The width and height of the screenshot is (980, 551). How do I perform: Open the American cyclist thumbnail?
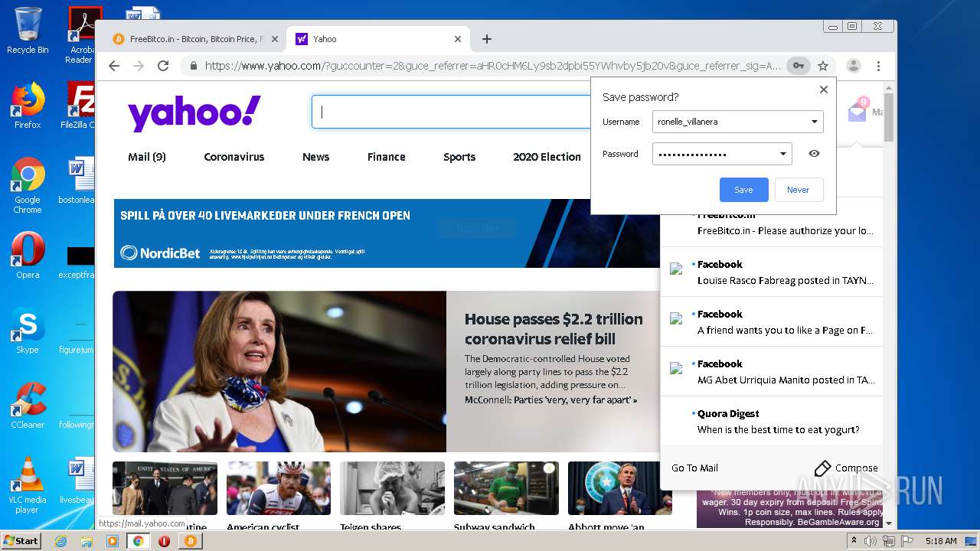coord(279,488)
